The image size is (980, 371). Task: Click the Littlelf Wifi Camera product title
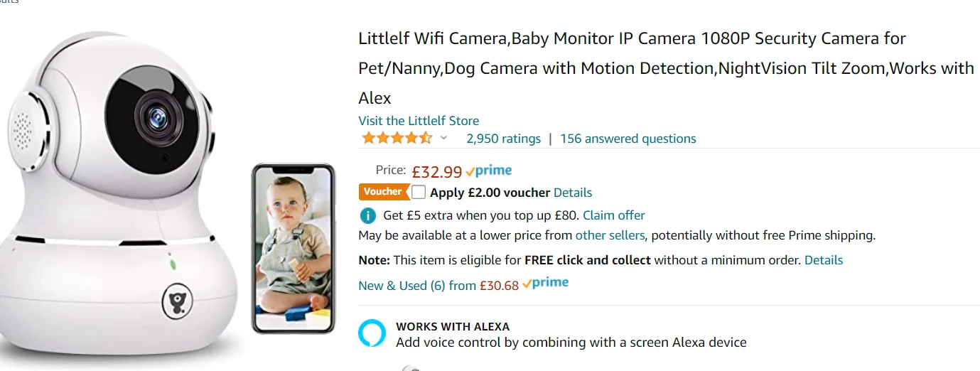666,68
